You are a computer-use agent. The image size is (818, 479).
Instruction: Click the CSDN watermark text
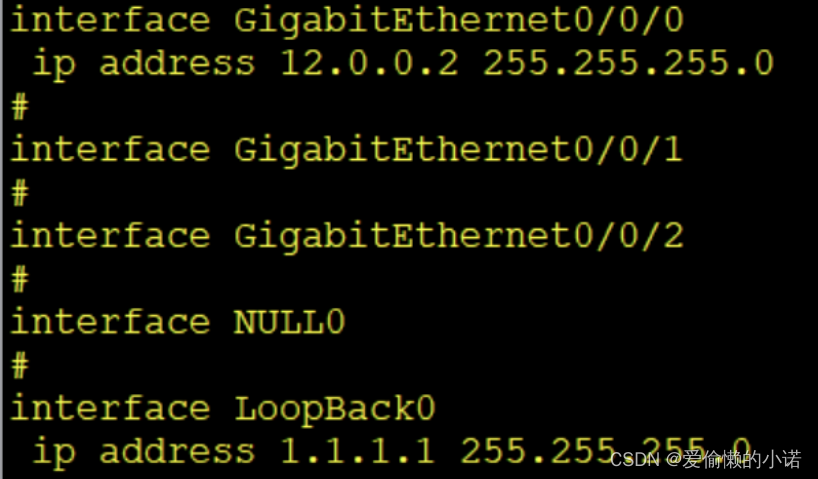pos(706,460)
